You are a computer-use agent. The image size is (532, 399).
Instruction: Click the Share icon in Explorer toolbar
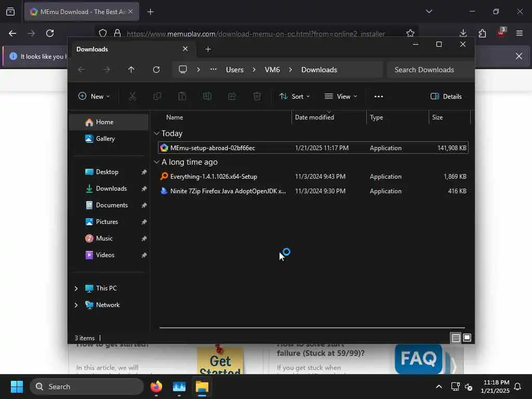232,96
